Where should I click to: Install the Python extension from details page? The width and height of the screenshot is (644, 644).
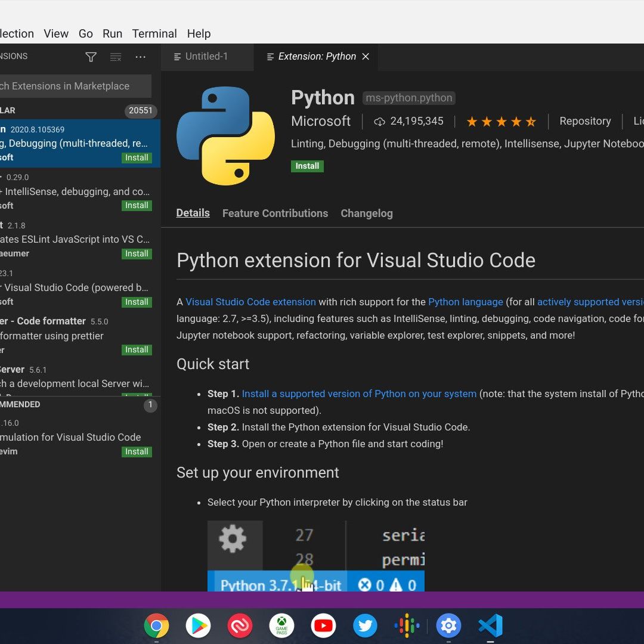pyautogui.click(x=307, y=166)
